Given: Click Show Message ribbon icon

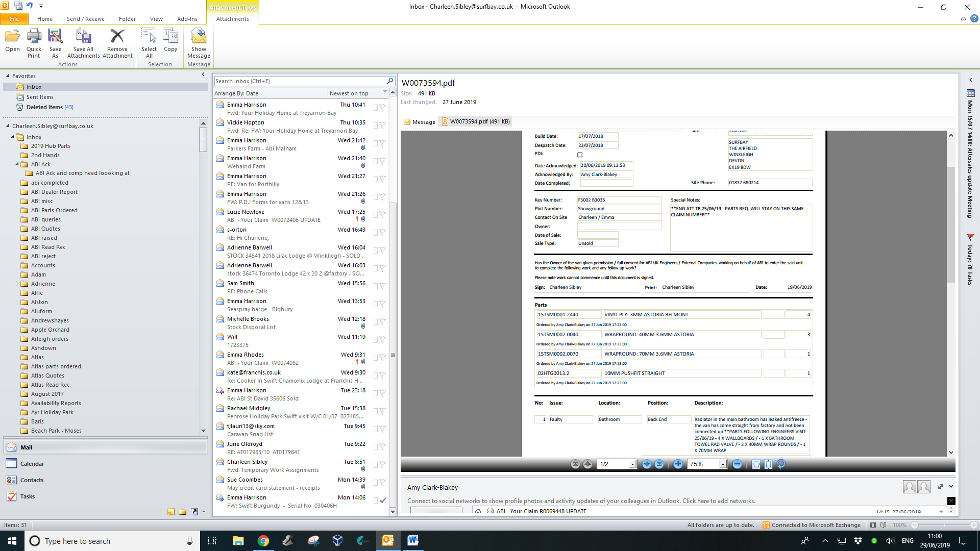Looking at the screenshot, I should pyautogui.click(x=199, y=43).
